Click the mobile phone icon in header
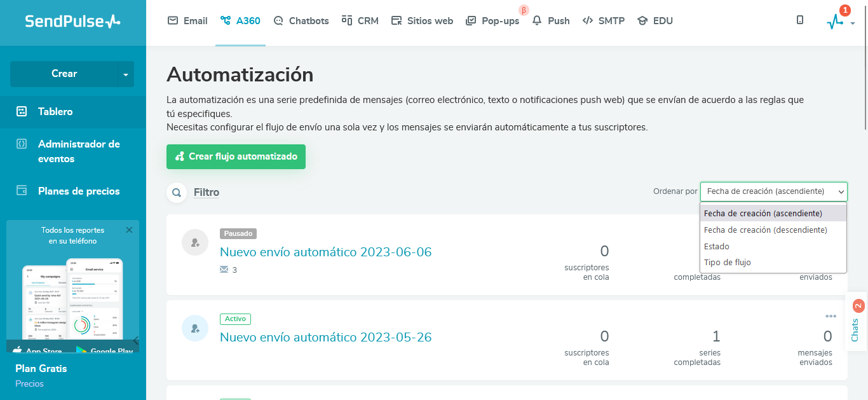This screenshot has width=868, height=400. pyautogui.click(x=800, y=20)
